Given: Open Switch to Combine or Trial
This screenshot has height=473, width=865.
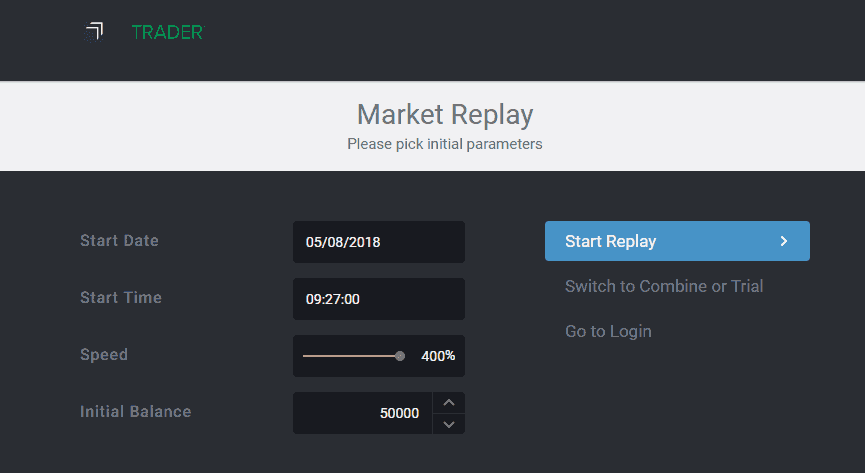Looking at the screenshot, I should [x=664, y=286].
